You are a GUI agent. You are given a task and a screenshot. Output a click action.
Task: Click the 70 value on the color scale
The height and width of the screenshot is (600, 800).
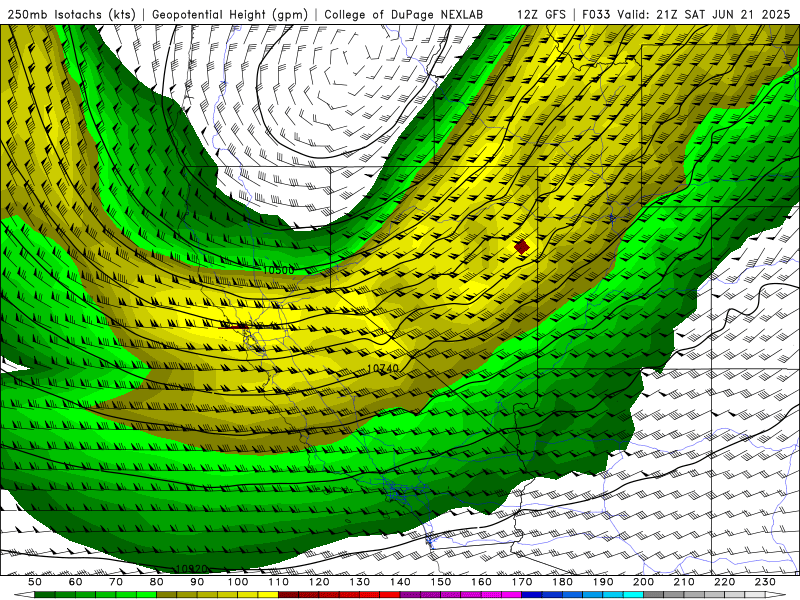116,582
